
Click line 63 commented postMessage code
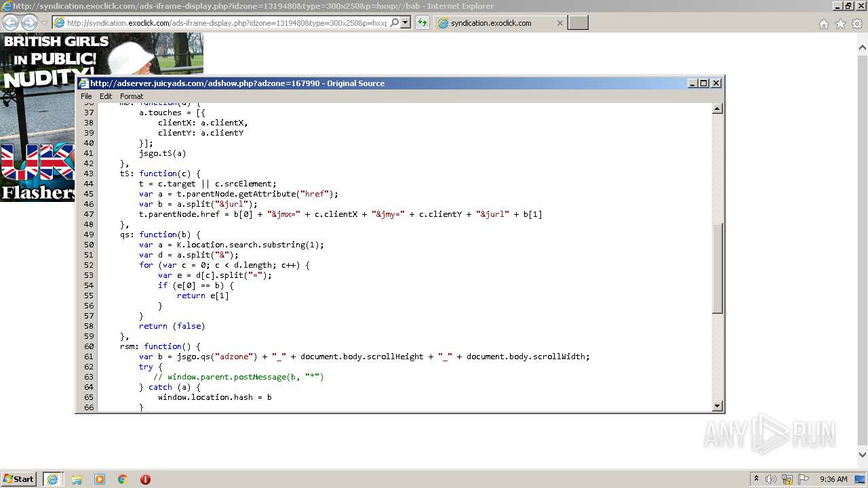coord(239,377)
